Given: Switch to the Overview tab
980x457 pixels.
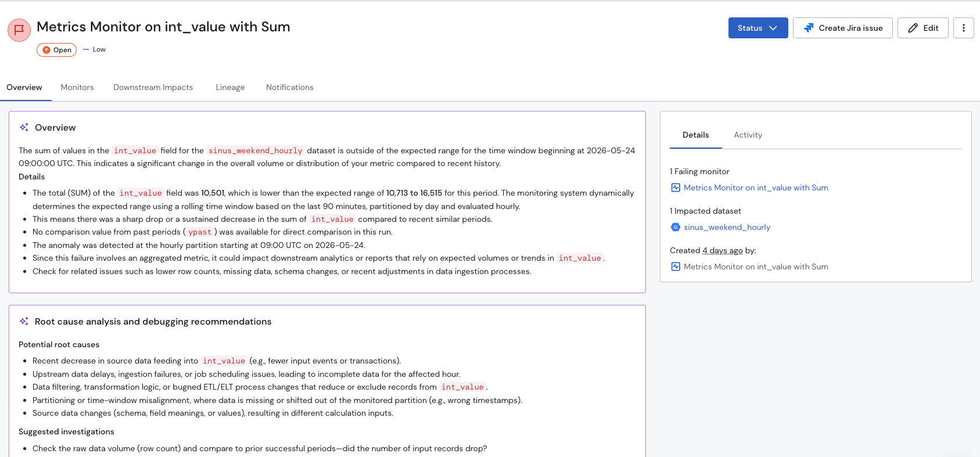Looking at the screenshot, I should (x=24, y=87).
